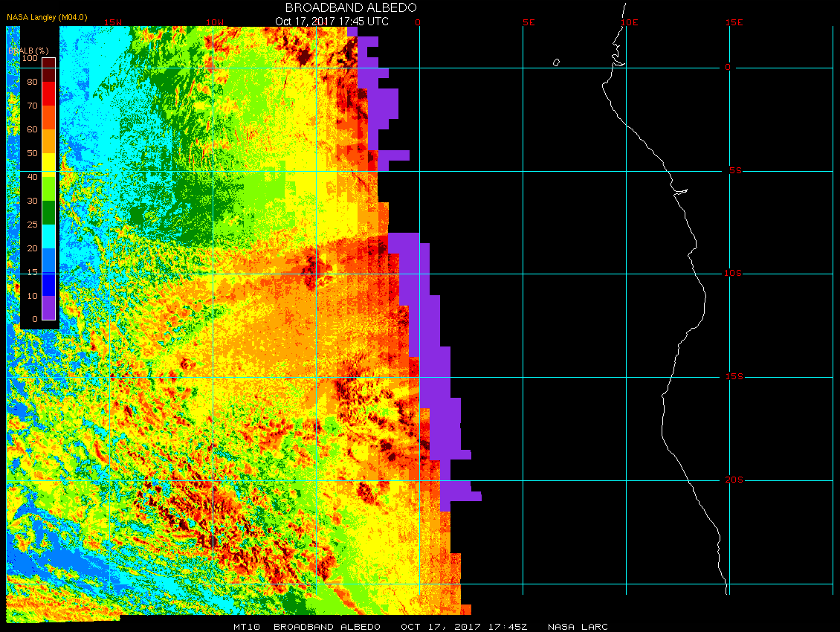Select the dark blue 10–15 colorbar swatch
Viewport: 840px width, 632px height.
click(x=49, y=284)
